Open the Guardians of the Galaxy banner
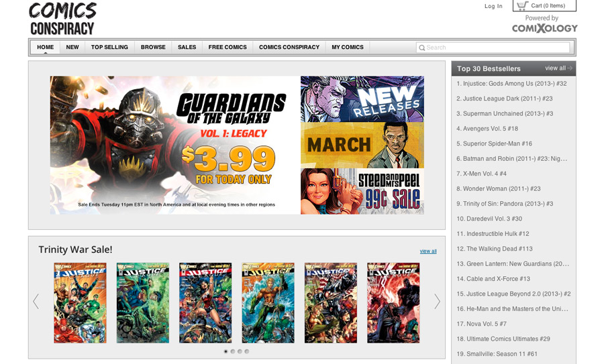Screen dimensions: 604x364 (175, 145)
